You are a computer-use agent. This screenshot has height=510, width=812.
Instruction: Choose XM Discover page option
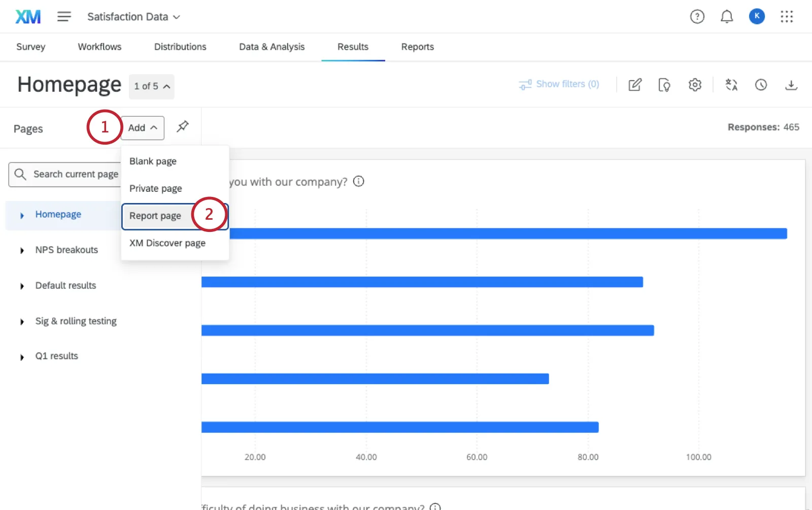[x=175, y=243]
